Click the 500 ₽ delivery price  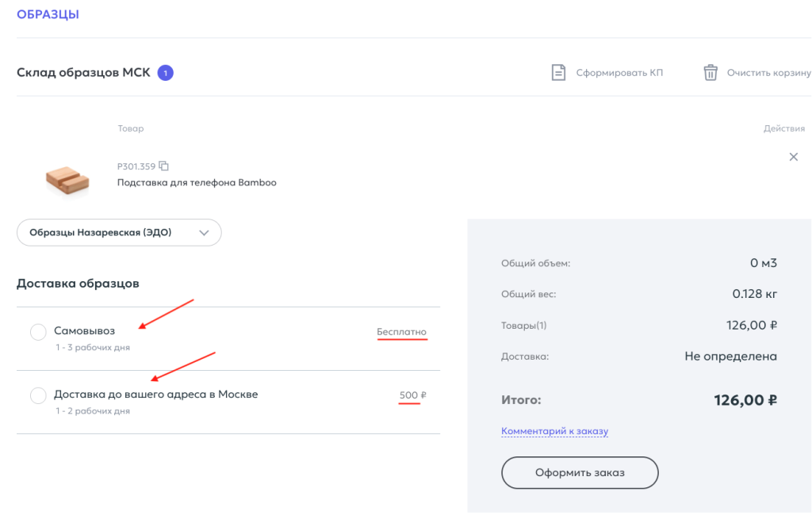pos(412,395)
